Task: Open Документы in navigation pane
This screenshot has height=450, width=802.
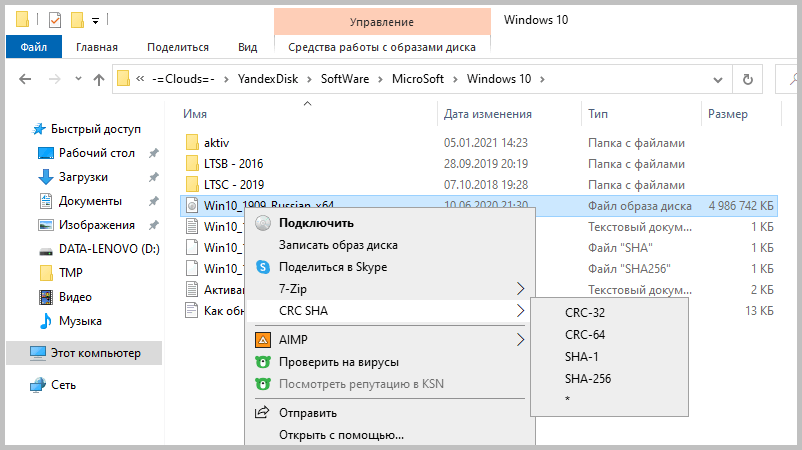Action: pos(90,201)
